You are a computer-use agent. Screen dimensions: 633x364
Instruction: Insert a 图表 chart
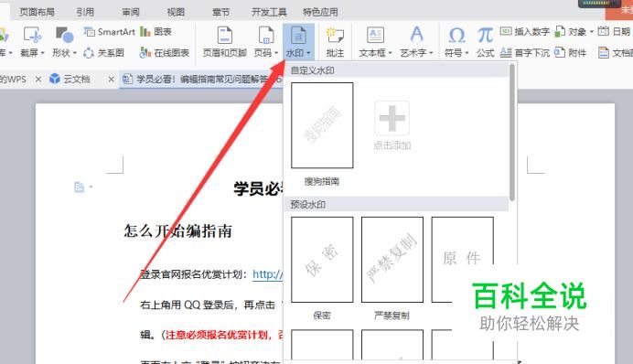[156, 31]
